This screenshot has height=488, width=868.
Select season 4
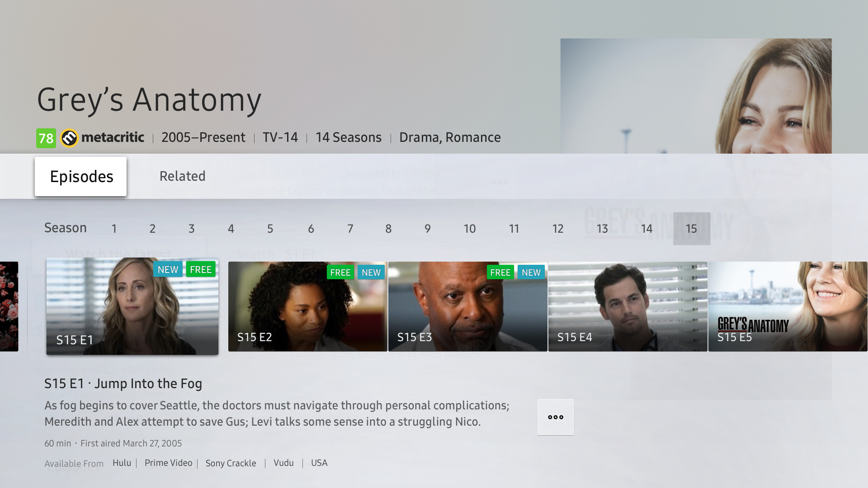pos(231,229)
